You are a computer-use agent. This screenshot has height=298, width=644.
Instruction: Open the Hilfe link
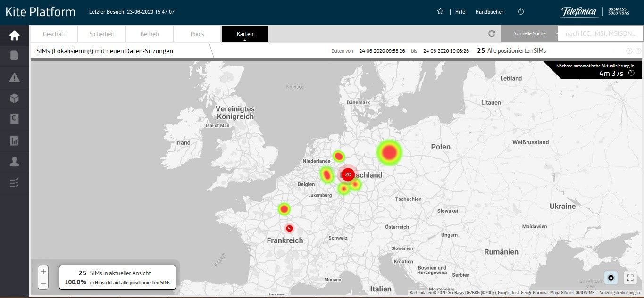460,12
